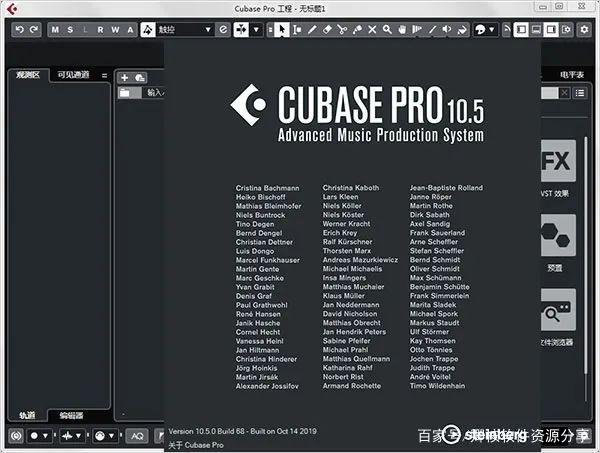The image size is (600, 453).
Task: Click the list view icon in right zone
Action: (x=580, y=93)
